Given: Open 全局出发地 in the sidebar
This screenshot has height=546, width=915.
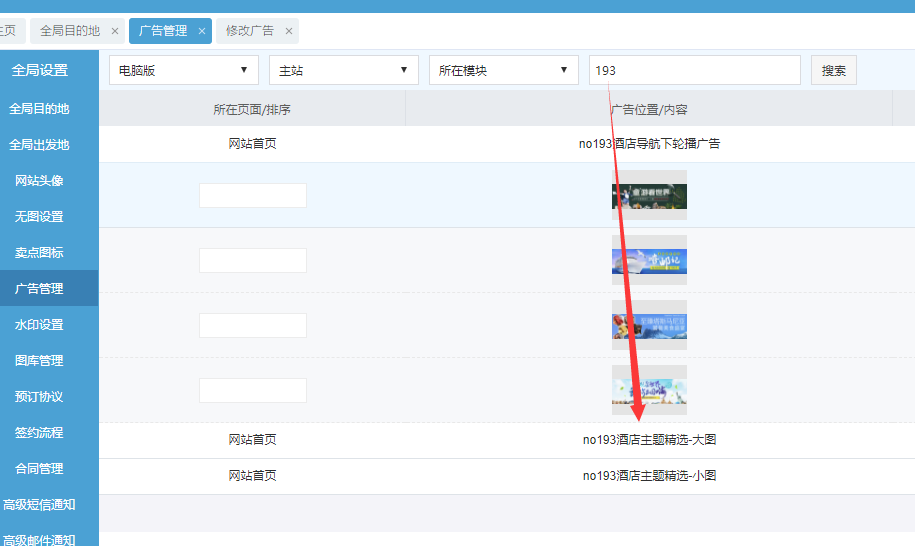Looking at the screenshot, I should point(39,145).
